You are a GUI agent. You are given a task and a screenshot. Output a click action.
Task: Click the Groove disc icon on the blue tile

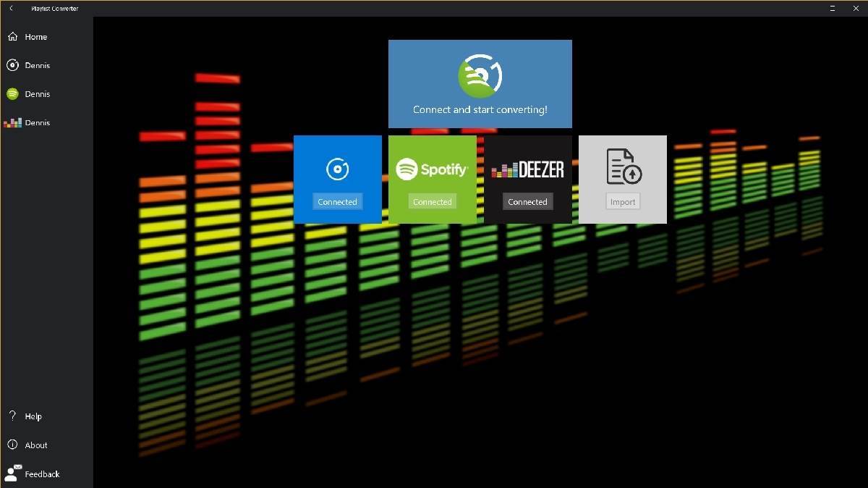337,169
